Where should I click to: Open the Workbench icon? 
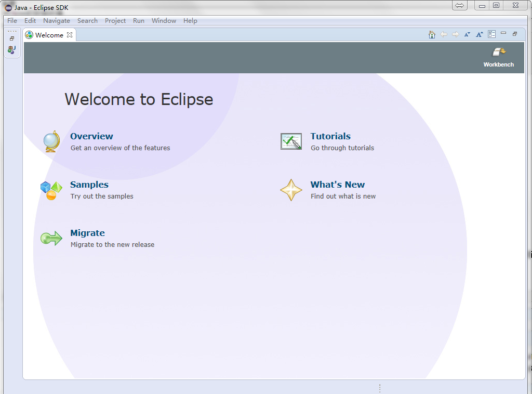click(499, 52)
